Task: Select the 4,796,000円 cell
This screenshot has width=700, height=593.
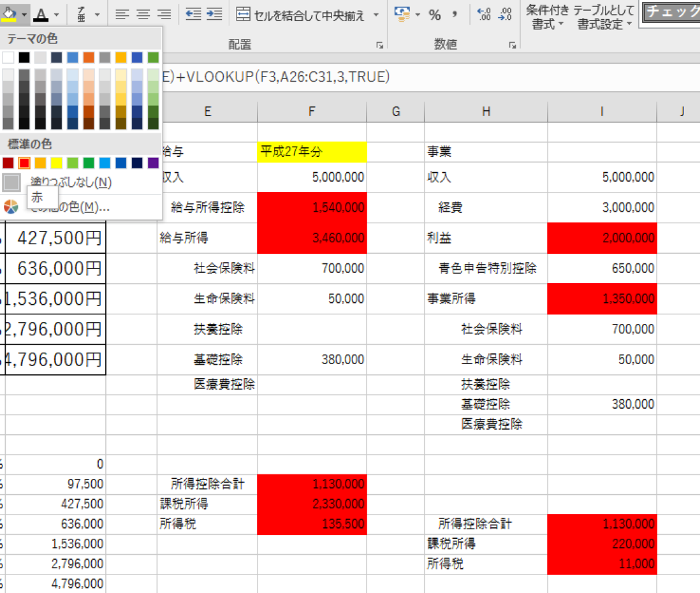Action: point(55,360)
